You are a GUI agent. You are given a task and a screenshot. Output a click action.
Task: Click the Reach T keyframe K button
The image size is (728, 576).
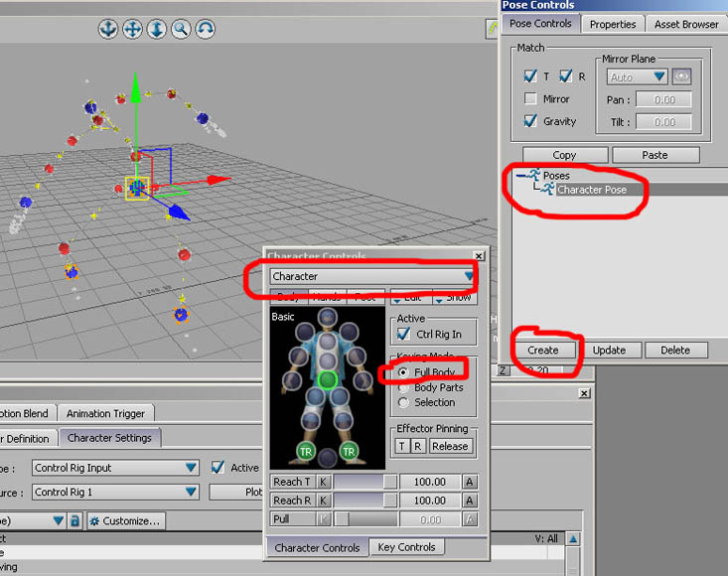(324, 483)
